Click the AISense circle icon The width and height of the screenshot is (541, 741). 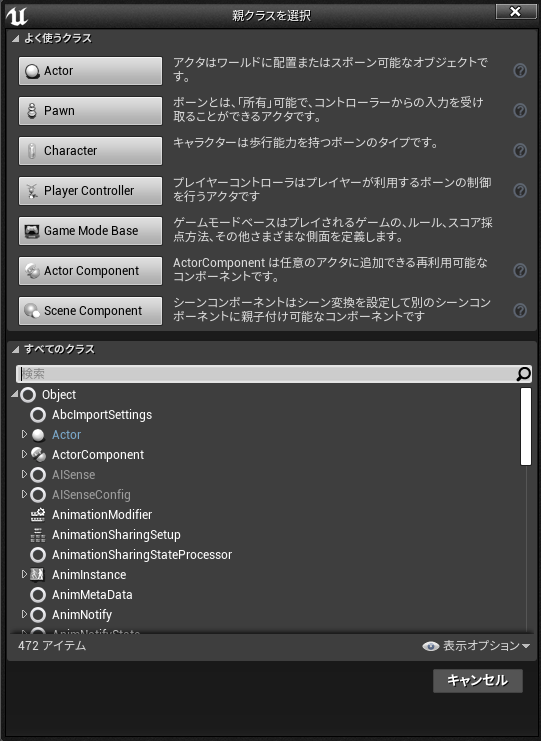(38, 474)
